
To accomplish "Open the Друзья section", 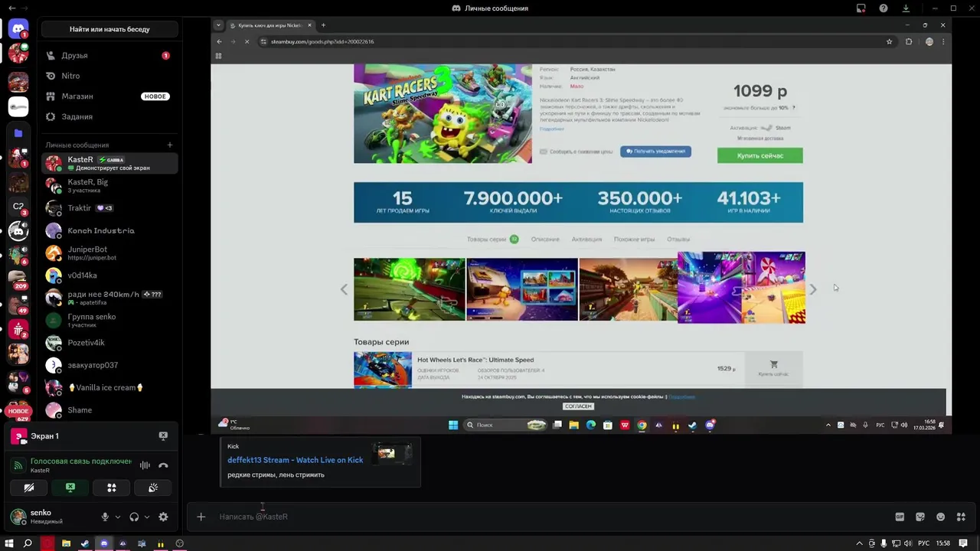I will pos(109,55).
